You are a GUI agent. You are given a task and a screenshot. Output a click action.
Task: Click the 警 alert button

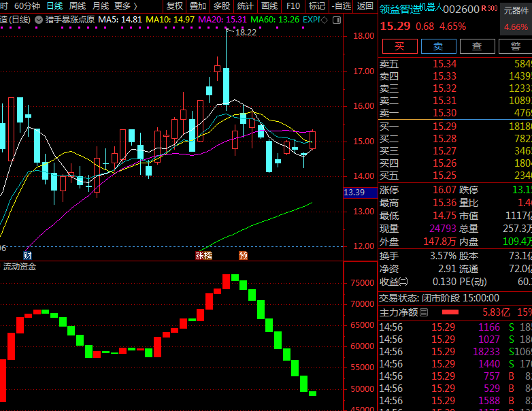(x=516, y=46)
